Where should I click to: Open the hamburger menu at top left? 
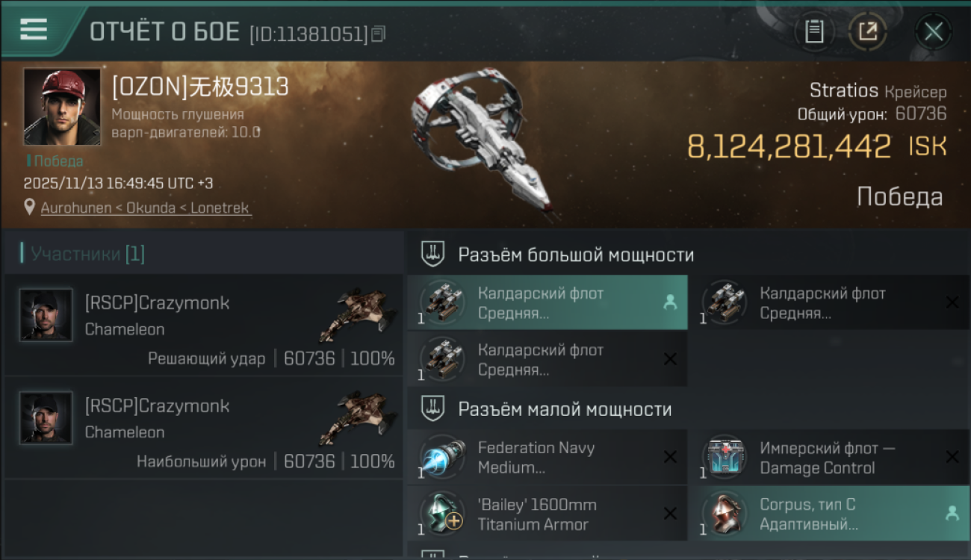coord(34,30)
